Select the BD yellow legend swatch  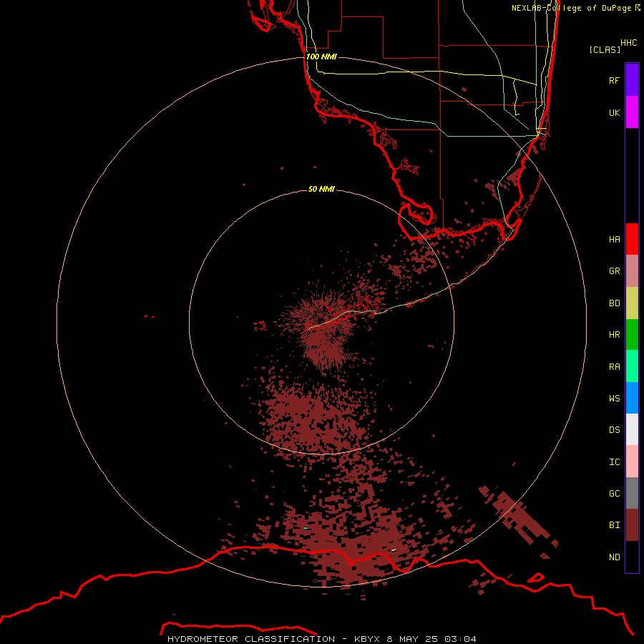pos(632,303)
